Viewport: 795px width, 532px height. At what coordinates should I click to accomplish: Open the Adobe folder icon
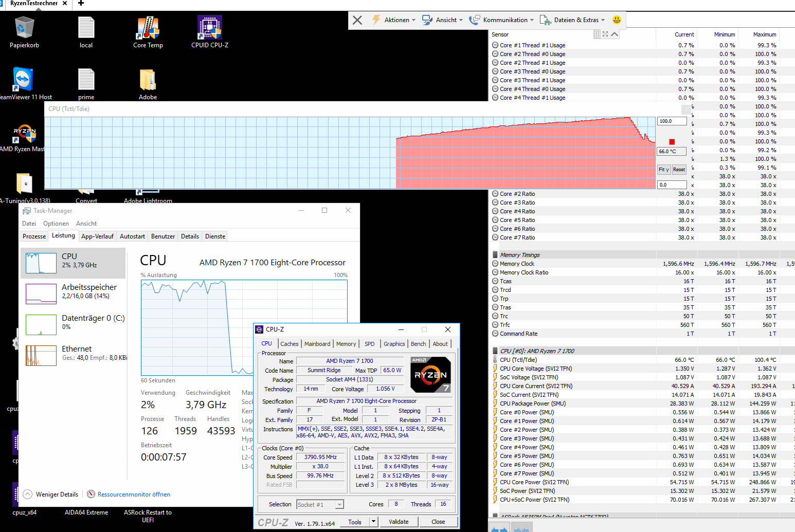point(148,84)
